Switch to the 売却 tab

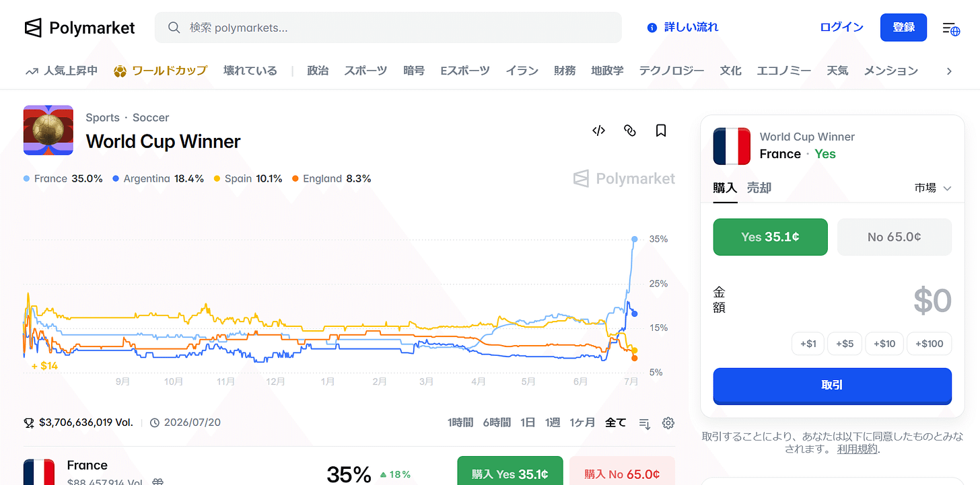point(759,188)
